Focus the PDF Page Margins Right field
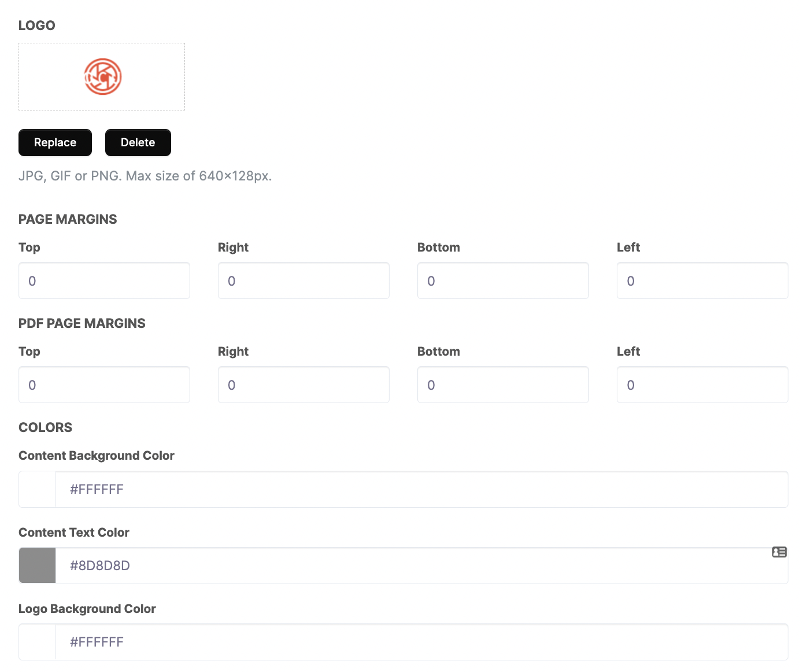This screenshot has width=800, height=672. pyautogui.click(x=303, y=385)
